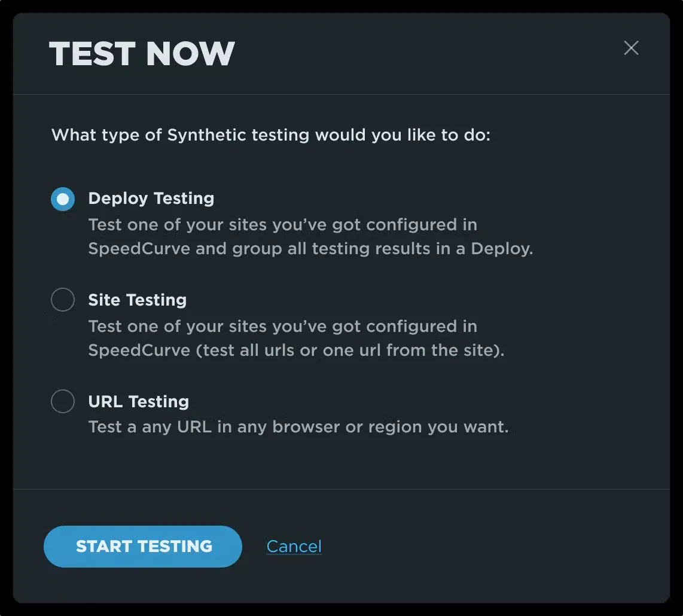Switch selection from Deploy Testing to Site Testing

point(62,300)
